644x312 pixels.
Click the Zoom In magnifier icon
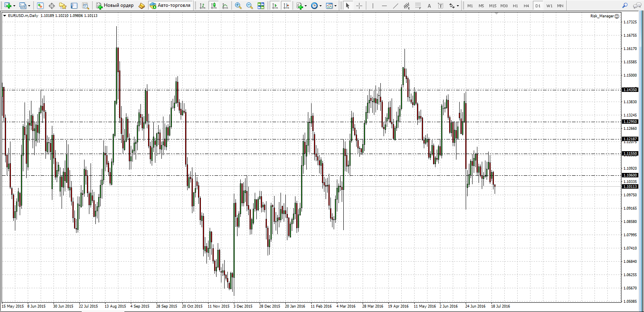tap(238, 6)
